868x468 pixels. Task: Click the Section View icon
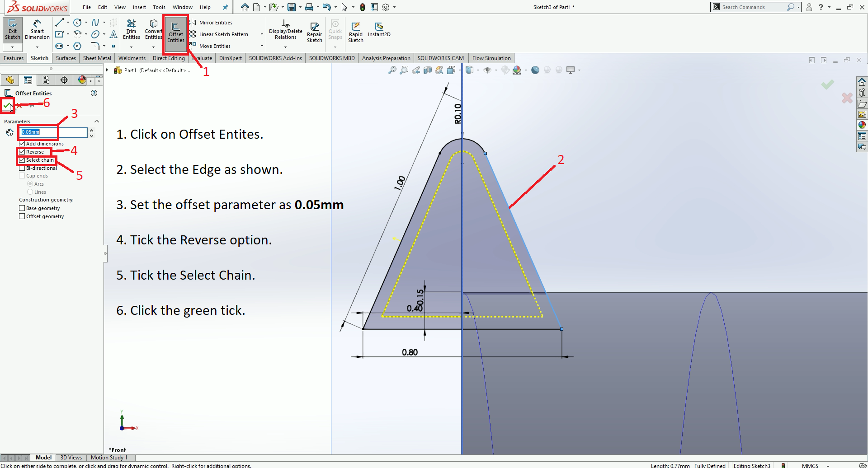pos(428,70)
